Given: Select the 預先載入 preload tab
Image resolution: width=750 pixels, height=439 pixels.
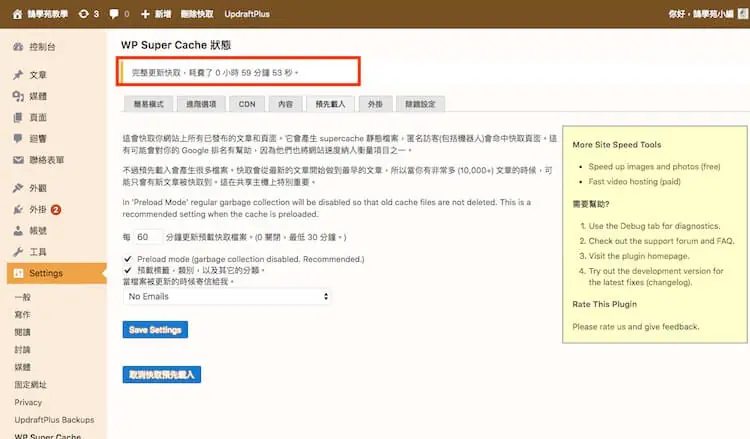Looking at the screenshot, I should (x=330, y=104).
